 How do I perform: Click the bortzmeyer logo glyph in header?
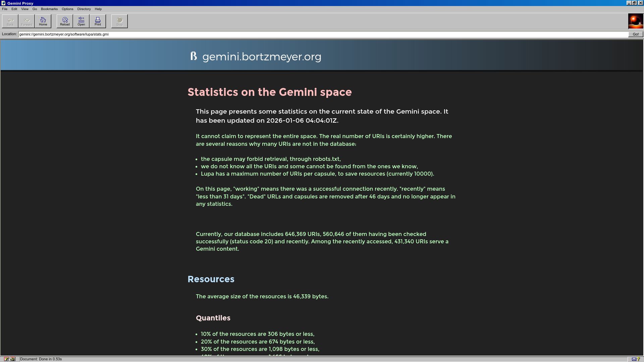(193, 56)
